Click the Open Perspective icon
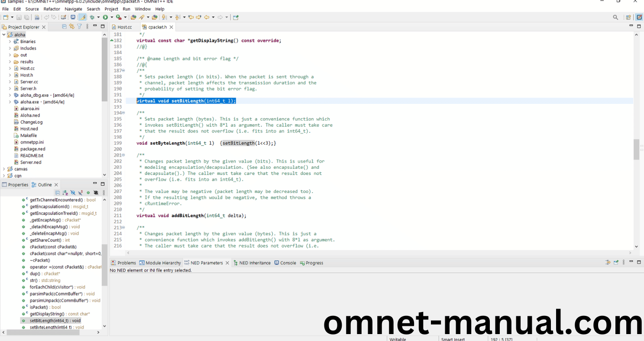 pyautogui.click(x=628, y=17)
